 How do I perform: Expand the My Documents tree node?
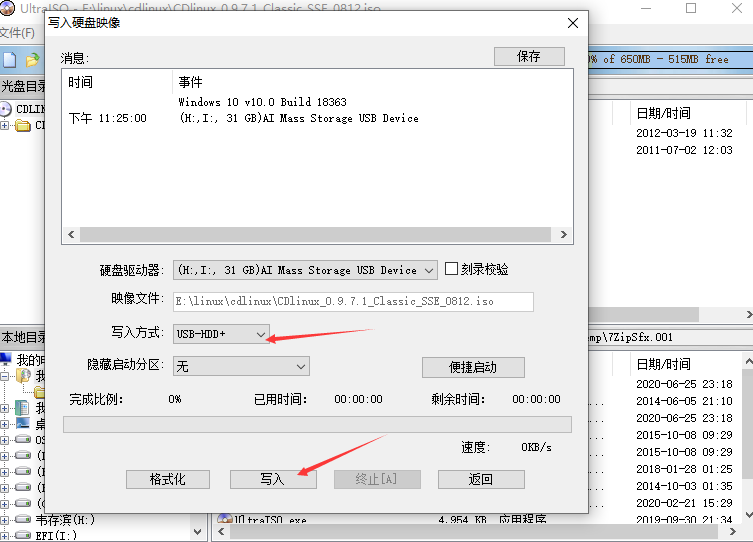point(4,409)
